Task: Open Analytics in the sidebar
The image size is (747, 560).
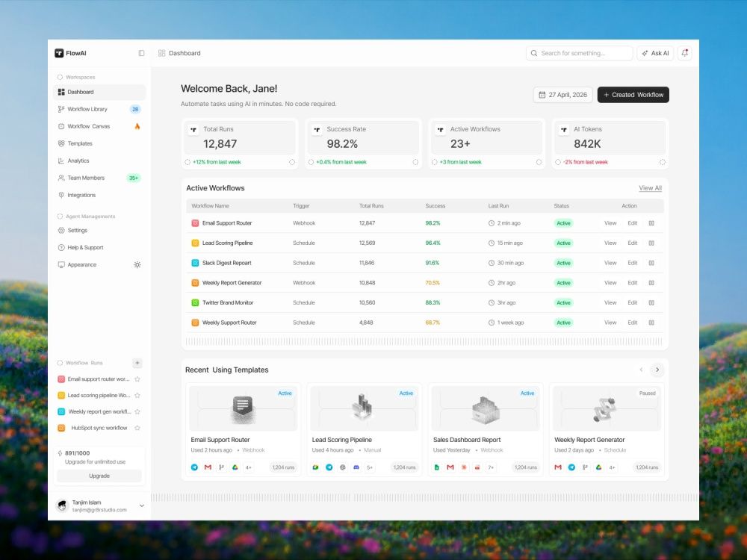Action: 99,161
